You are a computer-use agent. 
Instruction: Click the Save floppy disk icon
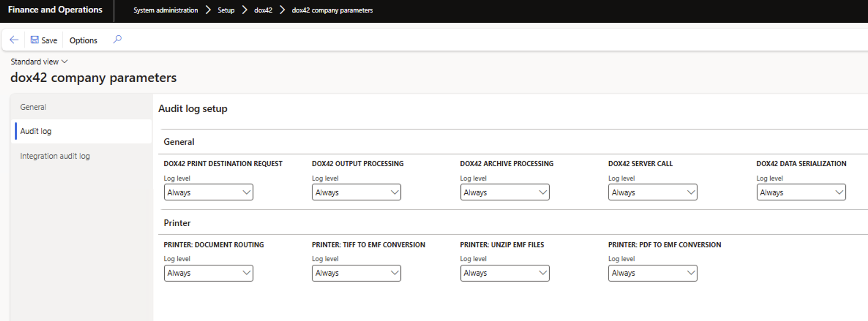tap(34, 40)
